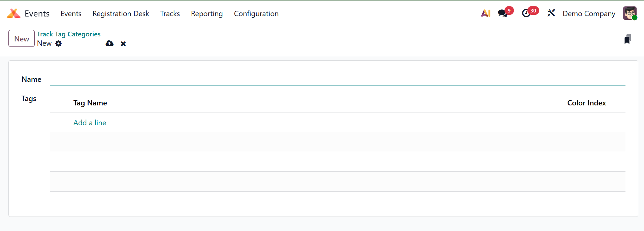Click the Odoo Events app logo
The width and height of the screenshot is (644, 231).
pos(13,13)
